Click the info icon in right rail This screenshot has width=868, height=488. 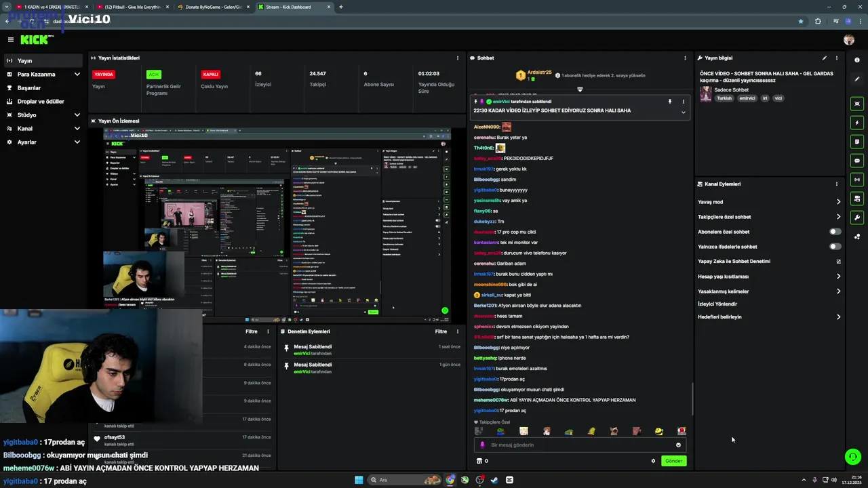[857, 60]
